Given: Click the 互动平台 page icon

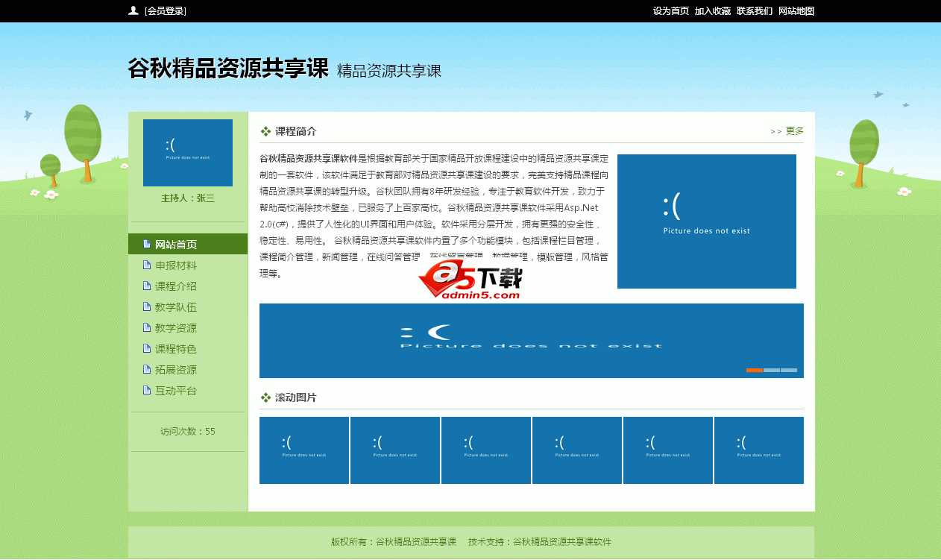Looking at the screenshot, I should (146, 390).
